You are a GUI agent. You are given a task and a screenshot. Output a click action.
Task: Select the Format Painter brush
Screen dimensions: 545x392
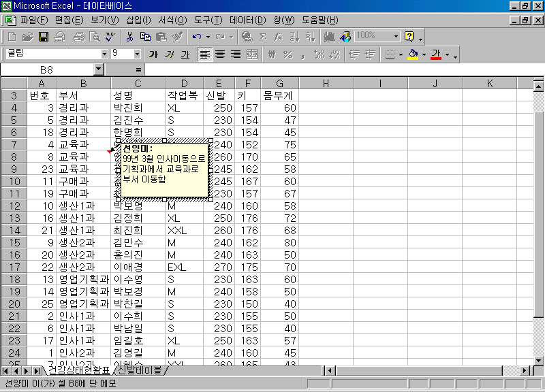(177, 36)
